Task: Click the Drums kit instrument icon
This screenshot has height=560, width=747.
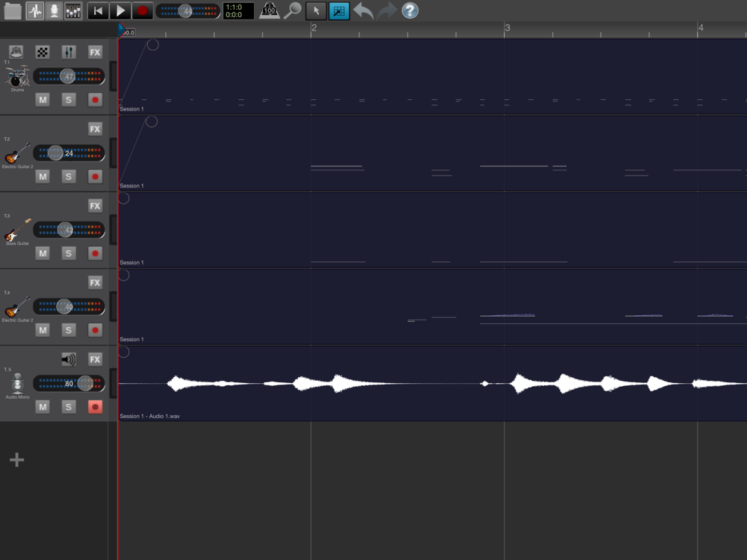Action: tap(17, 77)
